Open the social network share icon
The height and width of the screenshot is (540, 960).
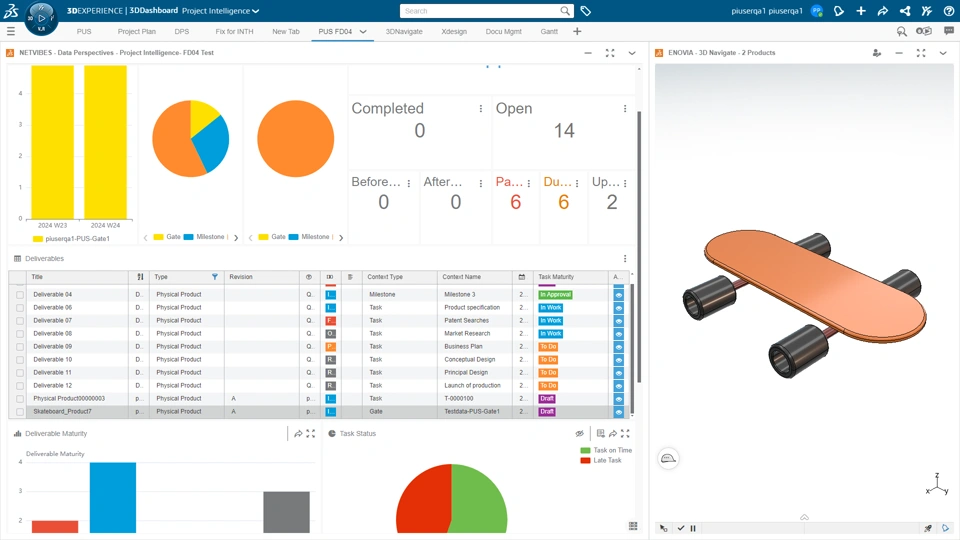pos(904,11)
